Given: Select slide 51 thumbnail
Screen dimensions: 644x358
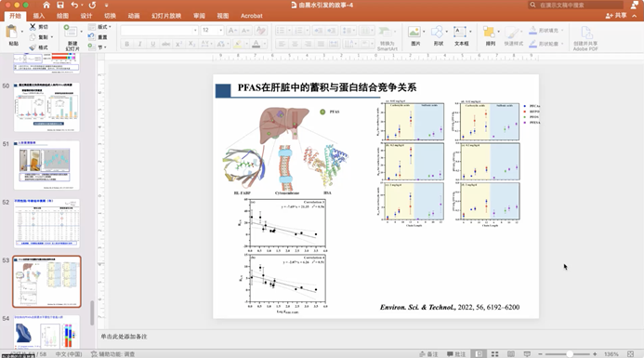Looking at the screenshot, I should pyautogui.click(x=46, y=166).
